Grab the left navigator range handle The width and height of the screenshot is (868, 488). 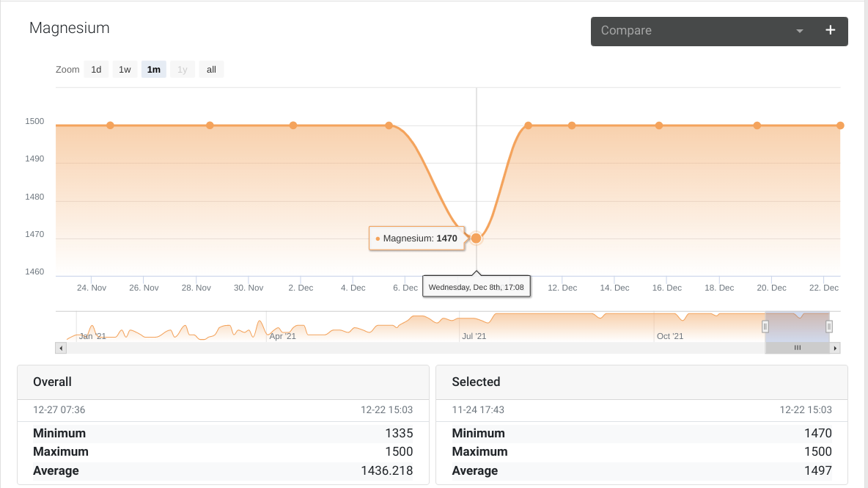[x=765, y=327]
